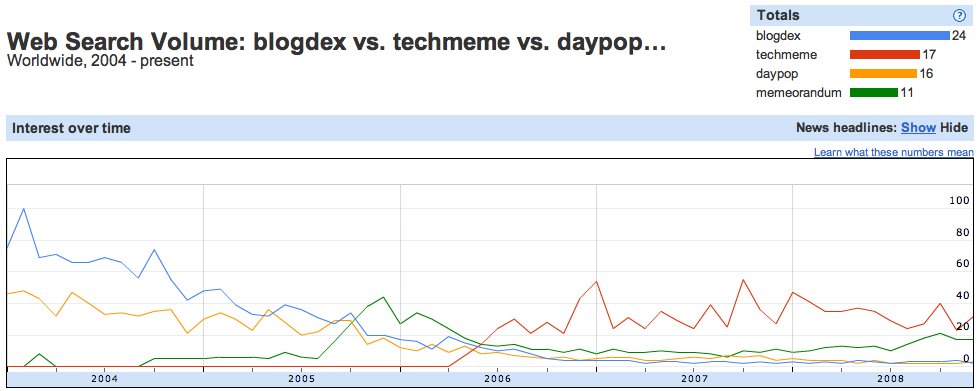This screenshot has width=977, height=391.
Task: Click the 2008 marker on timeline axis
Action: tap(890, 379)
